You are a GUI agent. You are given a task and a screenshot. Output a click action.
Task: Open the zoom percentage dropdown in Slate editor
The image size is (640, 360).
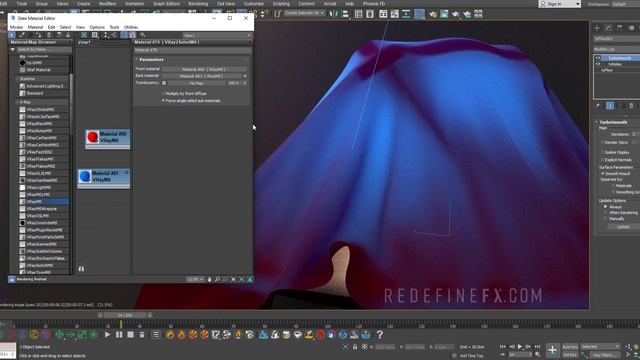point(195,279)
